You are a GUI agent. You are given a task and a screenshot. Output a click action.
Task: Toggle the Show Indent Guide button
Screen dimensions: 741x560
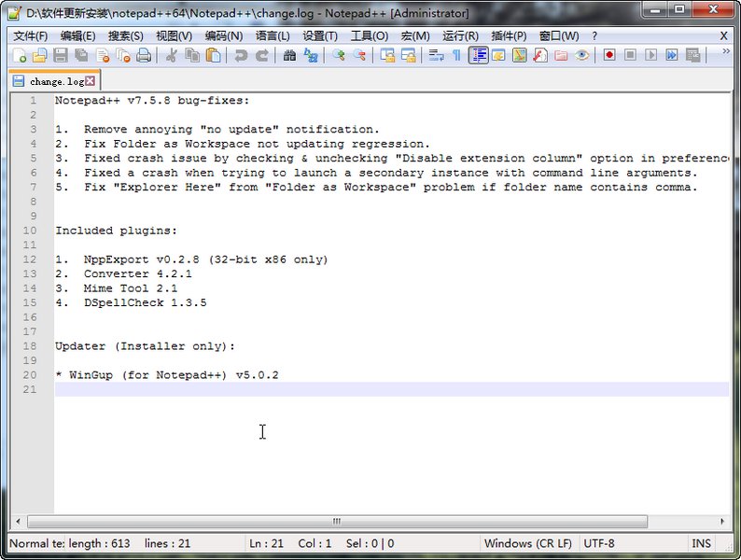tap(478, 55)
